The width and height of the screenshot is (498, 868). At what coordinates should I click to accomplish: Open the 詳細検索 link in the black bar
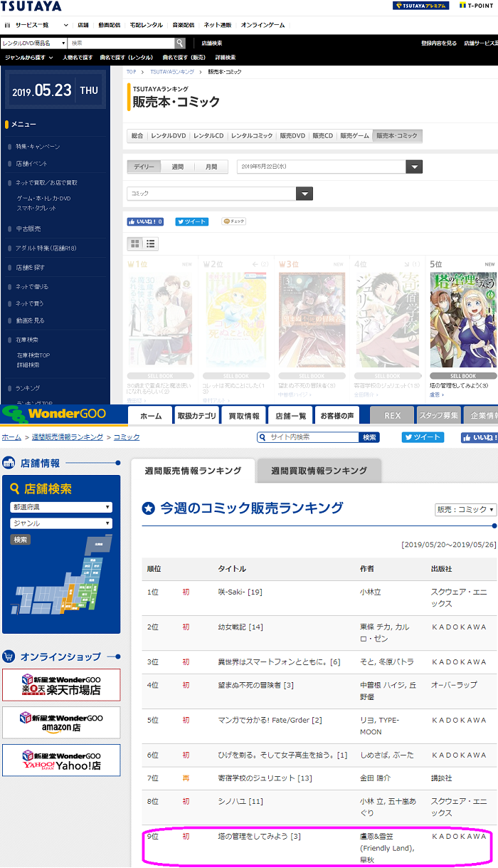point(225,58)
